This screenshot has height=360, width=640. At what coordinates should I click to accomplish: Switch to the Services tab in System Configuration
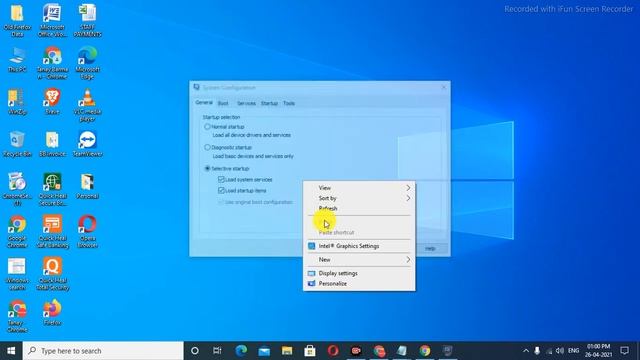[x=246, y=103]
